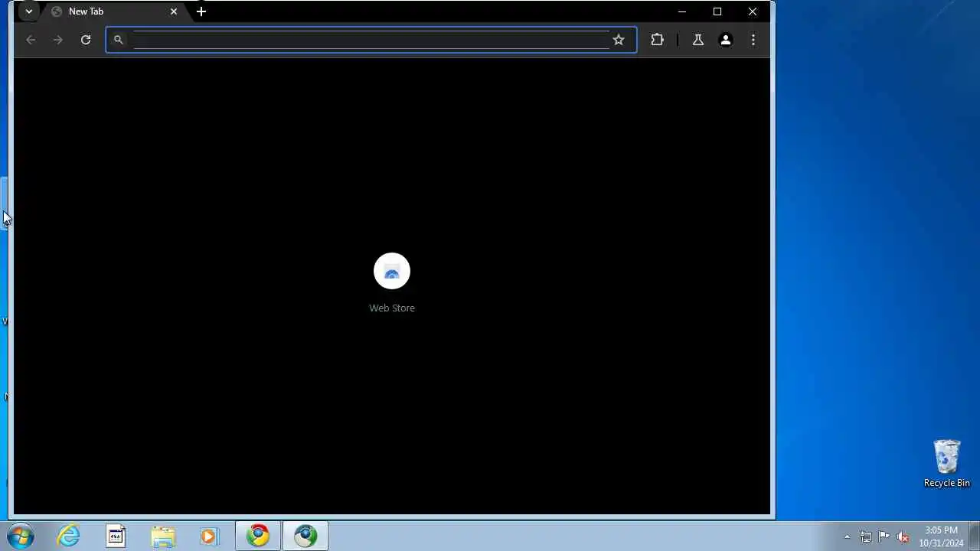Viewport: 980px width, 551px height.
Task: Select the New Tab browser tab
Action: point(115,11)
